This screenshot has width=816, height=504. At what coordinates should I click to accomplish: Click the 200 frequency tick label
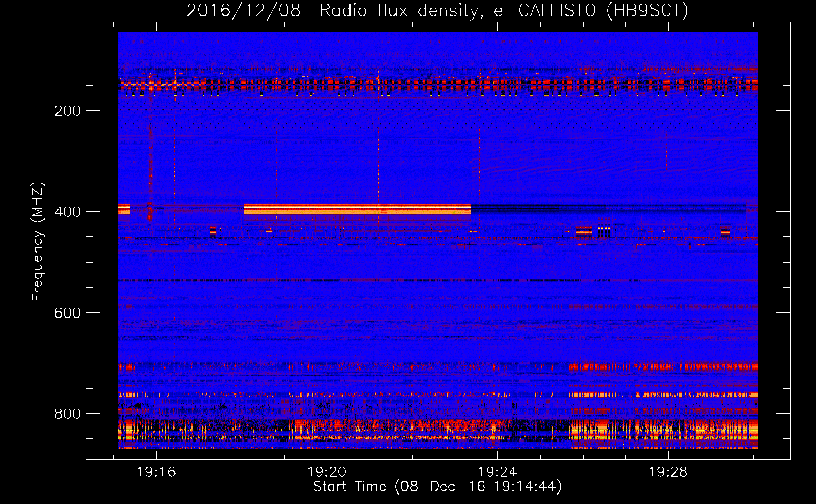click(68, 111)
